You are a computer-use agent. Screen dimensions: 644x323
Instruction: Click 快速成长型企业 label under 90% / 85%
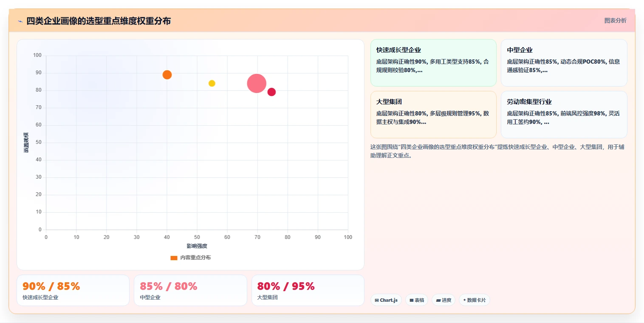(x=40, y=298)
